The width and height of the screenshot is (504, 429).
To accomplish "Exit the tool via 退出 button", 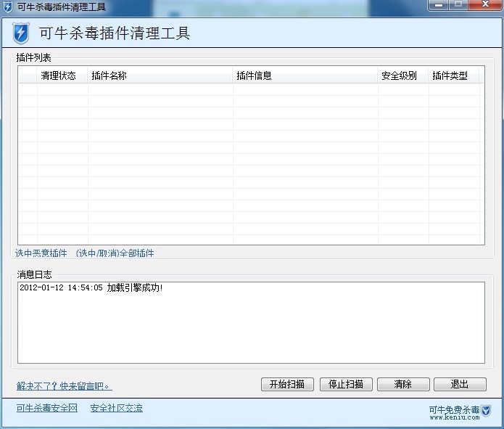I will click(460, 385).
